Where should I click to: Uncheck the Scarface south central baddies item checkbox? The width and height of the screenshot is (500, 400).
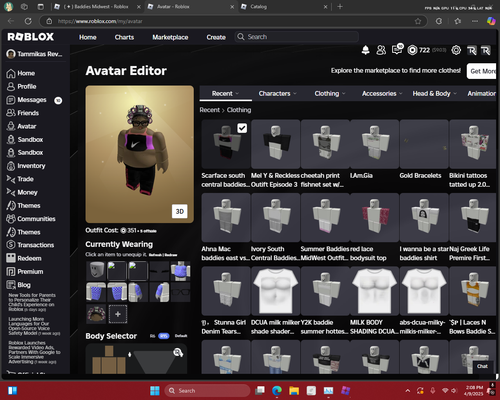coord(242,128)
